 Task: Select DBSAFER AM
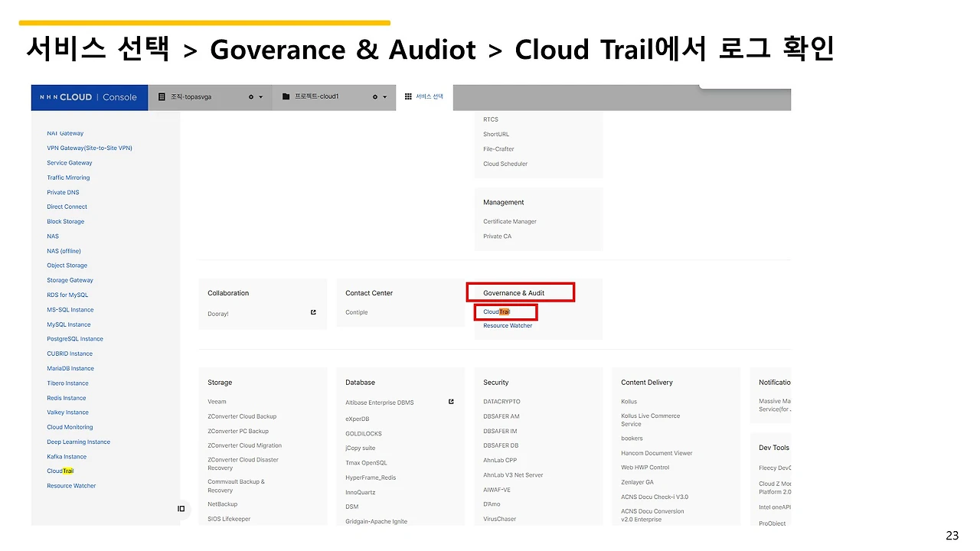pyautogui.click(x=501, y=416)
